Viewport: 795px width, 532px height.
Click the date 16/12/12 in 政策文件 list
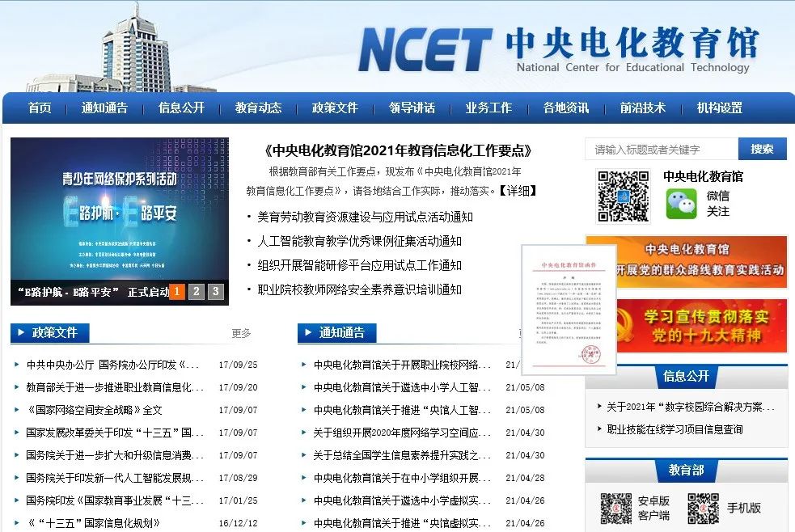tap(239, 523)
